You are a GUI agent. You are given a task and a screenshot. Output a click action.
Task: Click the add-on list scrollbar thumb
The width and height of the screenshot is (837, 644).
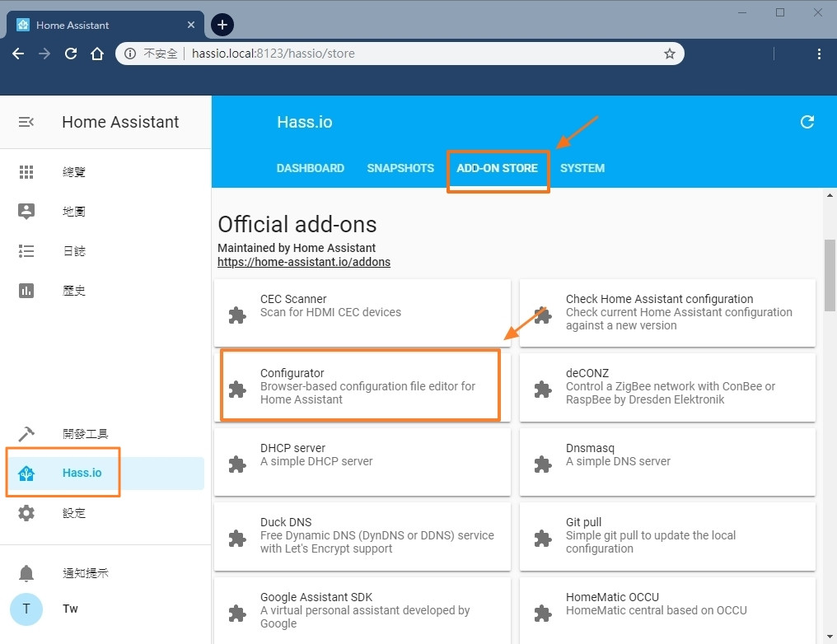830,275
